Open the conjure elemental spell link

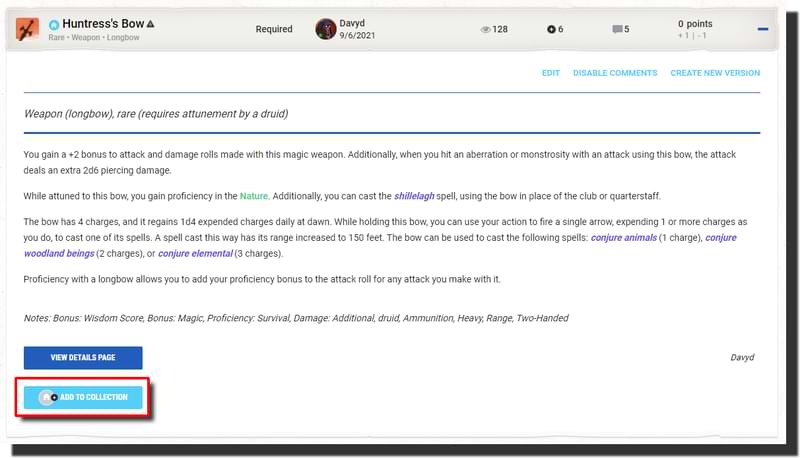pos(195,253)
